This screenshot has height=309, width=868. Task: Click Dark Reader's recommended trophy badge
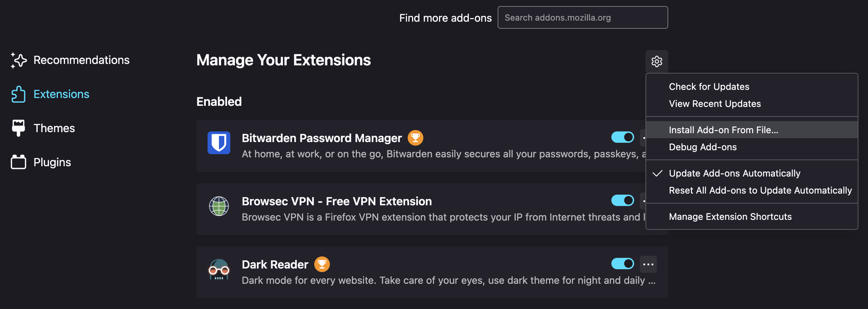[322, 264]
